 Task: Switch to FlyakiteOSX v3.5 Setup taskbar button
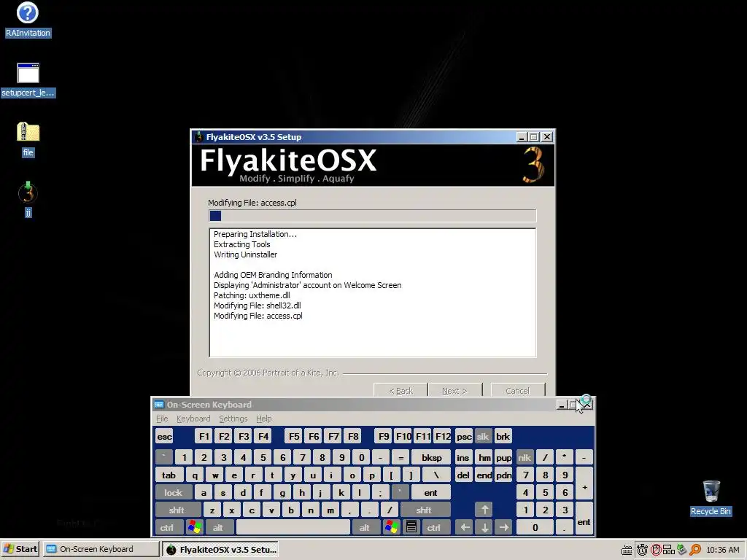click(220, 549)
